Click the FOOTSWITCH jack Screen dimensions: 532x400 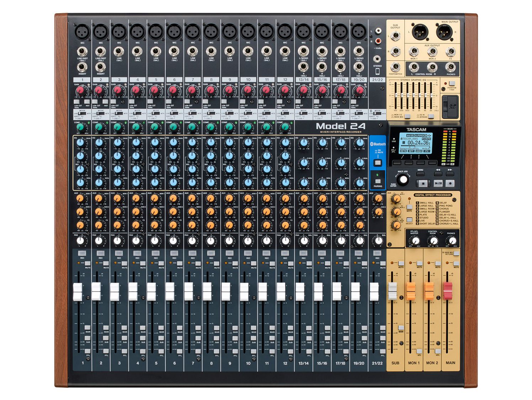click(395, 67)
